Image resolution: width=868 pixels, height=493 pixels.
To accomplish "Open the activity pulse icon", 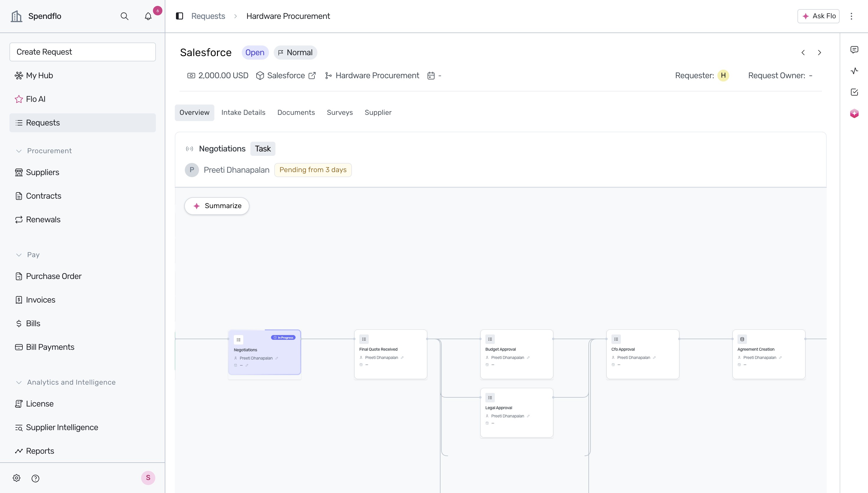I will coord(854,71).
